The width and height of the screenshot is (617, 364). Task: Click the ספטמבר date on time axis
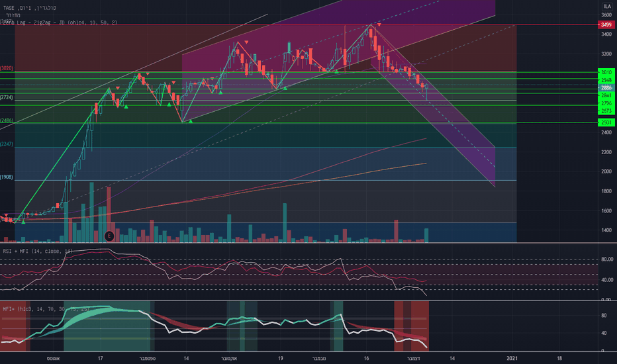(x=148, y=359)
